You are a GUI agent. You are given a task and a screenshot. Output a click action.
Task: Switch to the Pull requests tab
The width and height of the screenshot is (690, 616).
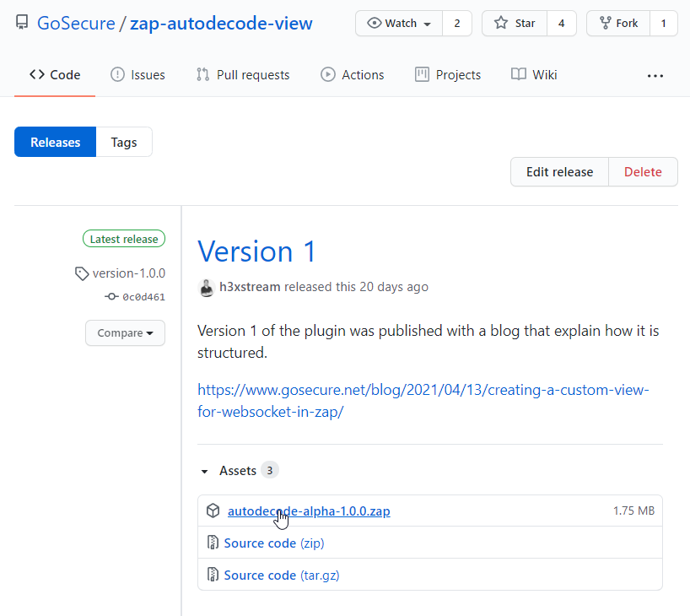click(243, 75)
